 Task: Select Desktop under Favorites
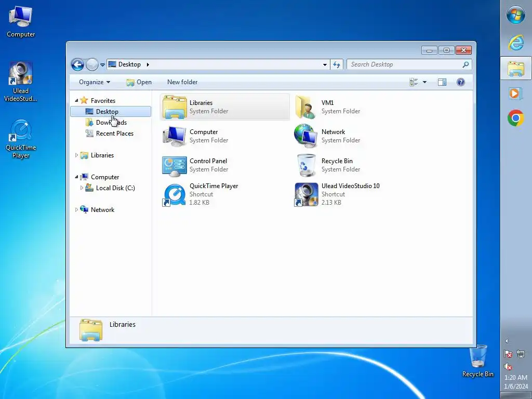[111, 112]
